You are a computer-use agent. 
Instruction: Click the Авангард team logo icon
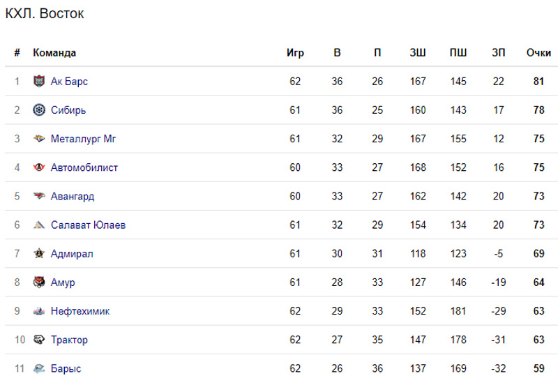click(39, 196)
